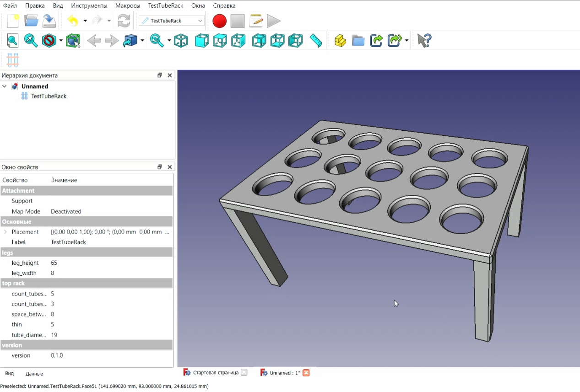Create a group with the blue folder icon

358,41
